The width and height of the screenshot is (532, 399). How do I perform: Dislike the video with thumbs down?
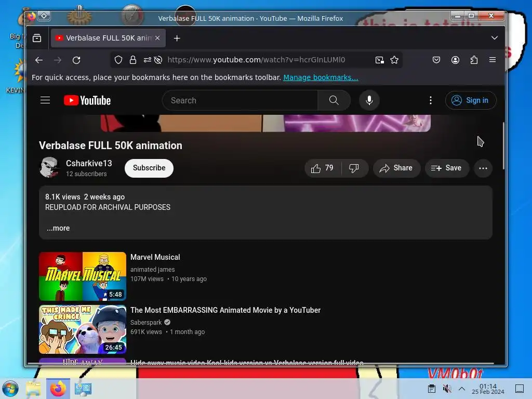tap(354, 168)
